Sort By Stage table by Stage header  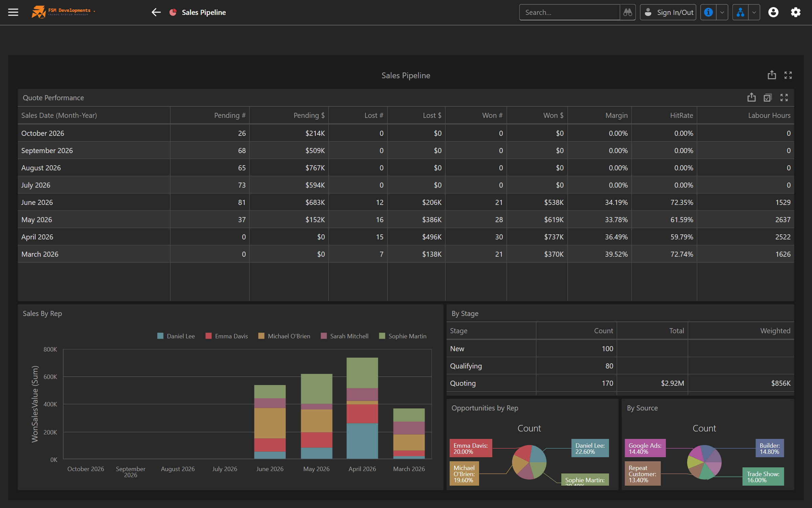492,331
